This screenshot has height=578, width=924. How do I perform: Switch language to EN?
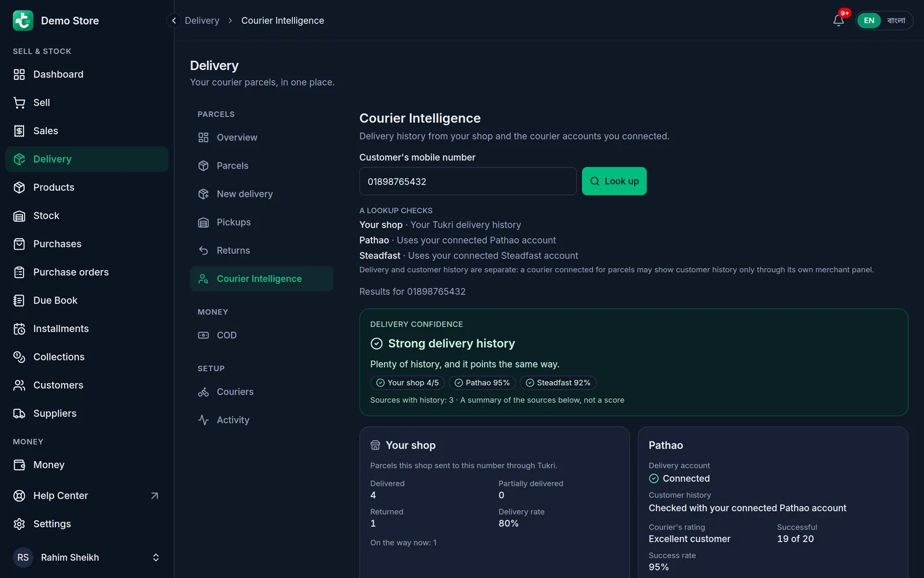click(x=869, y=21)
